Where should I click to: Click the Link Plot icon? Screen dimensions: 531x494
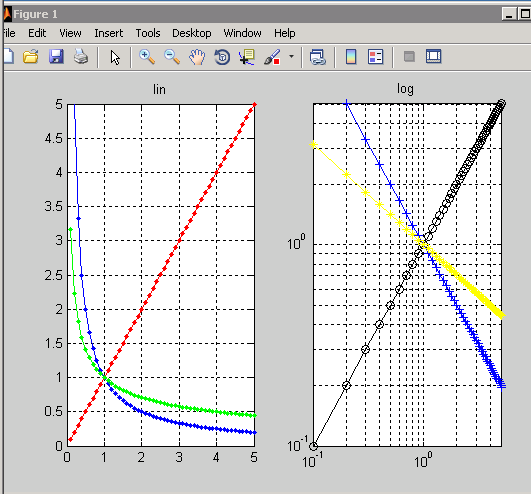click(318, 57)
